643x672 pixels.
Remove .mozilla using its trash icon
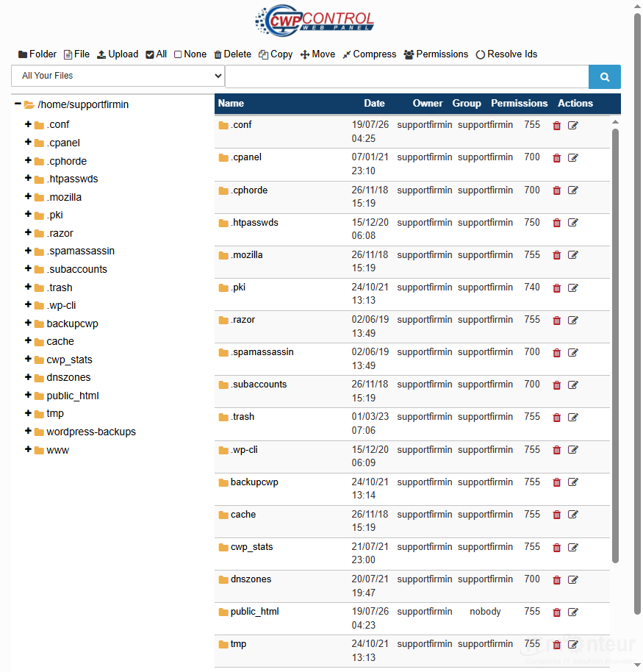point(556,255)
